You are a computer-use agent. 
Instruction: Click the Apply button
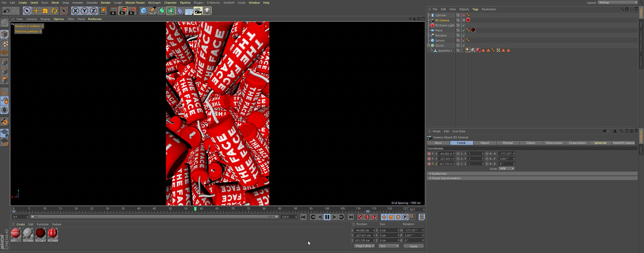pyautogui.click(x=414, y=246)
